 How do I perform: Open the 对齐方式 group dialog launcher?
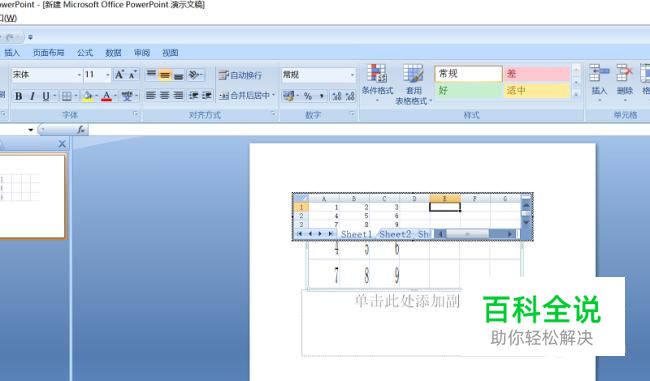click(x=273, y=114)
